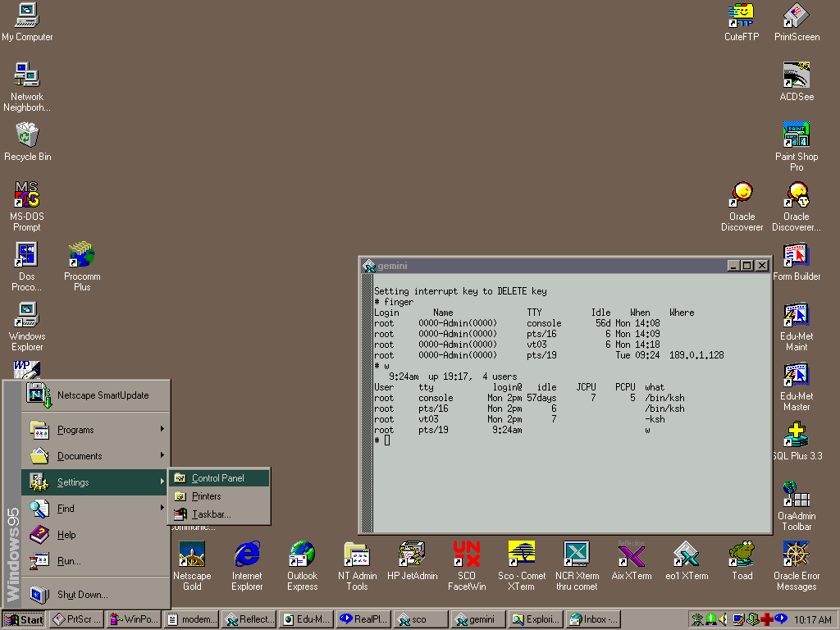Click the gemini window system menu icon
This screenshot has width=840, height=630.
[x=368, y=266]
